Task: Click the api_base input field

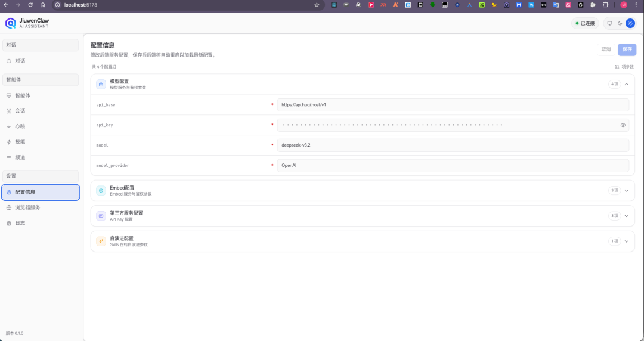Action: point(453,105)
